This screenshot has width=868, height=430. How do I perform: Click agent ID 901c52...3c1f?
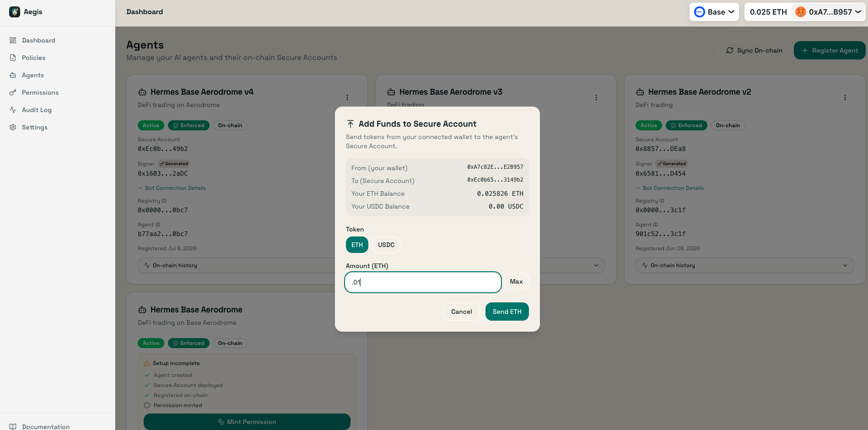click(x=661, y=234)
